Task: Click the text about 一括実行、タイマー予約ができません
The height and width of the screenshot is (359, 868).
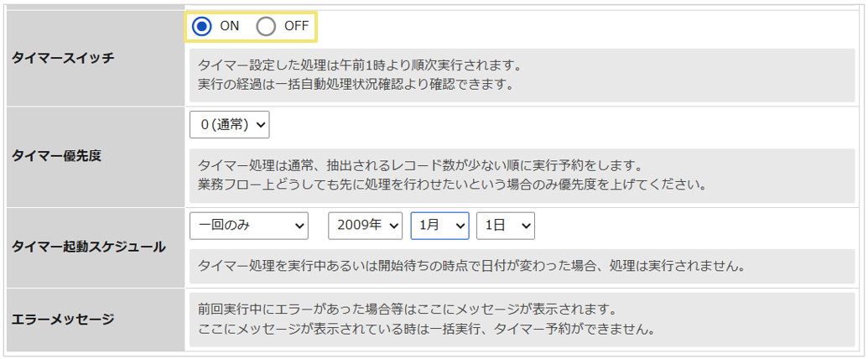Action: pyautogui.click(x=426, y=330)
